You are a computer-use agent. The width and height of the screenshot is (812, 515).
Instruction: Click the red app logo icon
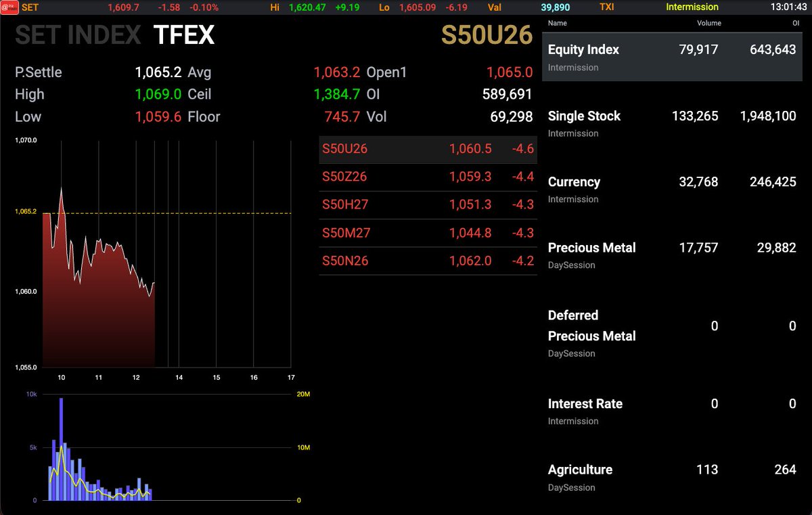tap(9, 7)
